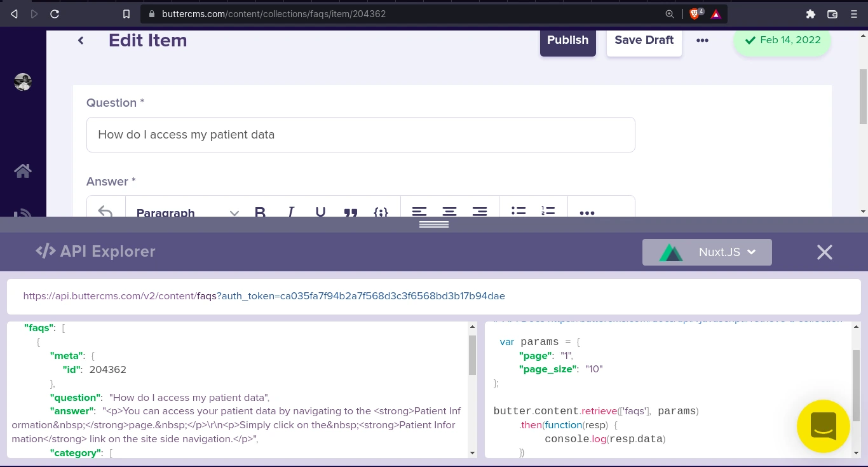Click the browser forward arrow
868x467 pixels.
click(34, 13)
